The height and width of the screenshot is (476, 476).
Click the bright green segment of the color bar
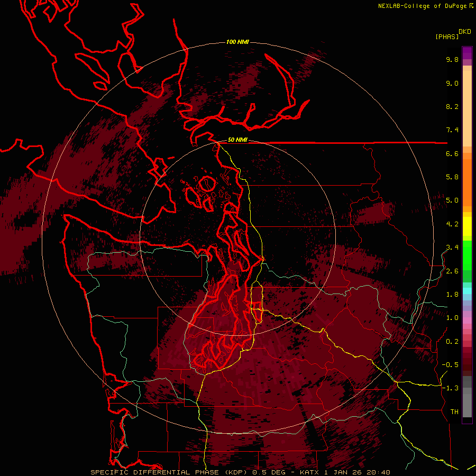click(x=467, y=255)
